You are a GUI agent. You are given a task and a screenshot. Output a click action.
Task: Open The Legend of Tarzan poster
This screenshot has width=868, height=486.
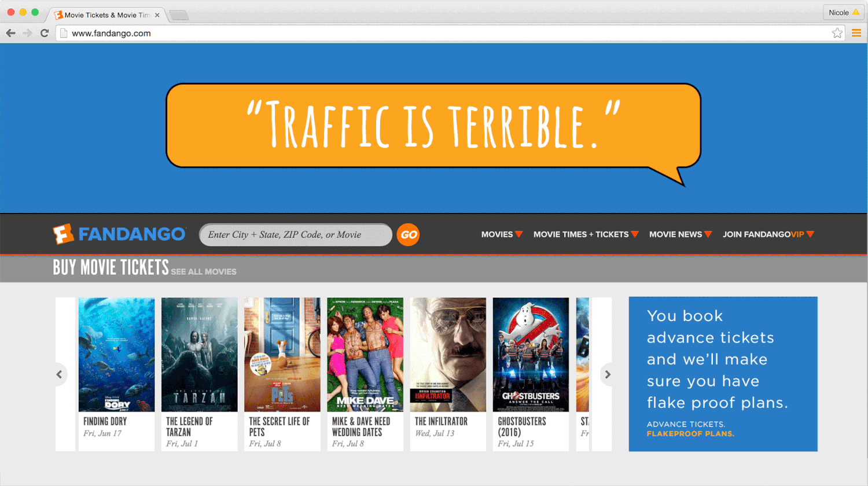[x=199, y=355]
